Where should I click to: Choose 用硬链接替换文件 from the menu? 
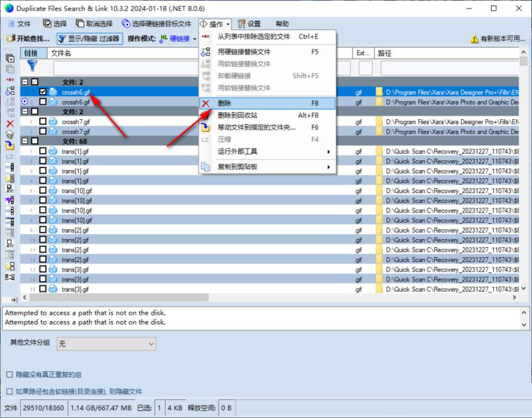[267, 52]
